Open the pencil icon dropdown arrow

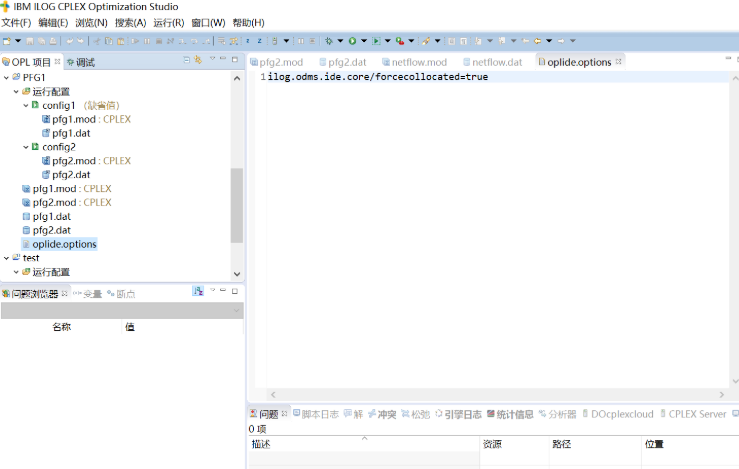pos(437,41)
